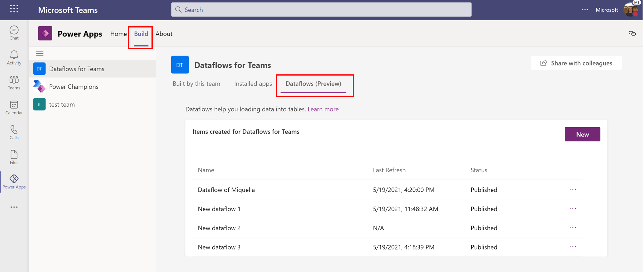Viewport: 644px width, 273px height.
Task: Open the Microsoft app launcher waffle menu
Action: coord(14,9)
